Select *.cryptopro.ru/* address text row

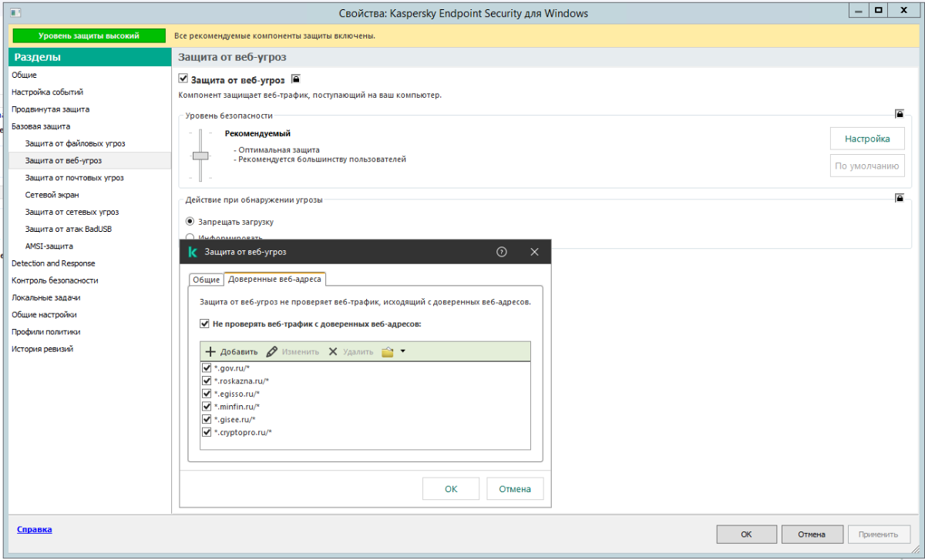click(243, 432)
